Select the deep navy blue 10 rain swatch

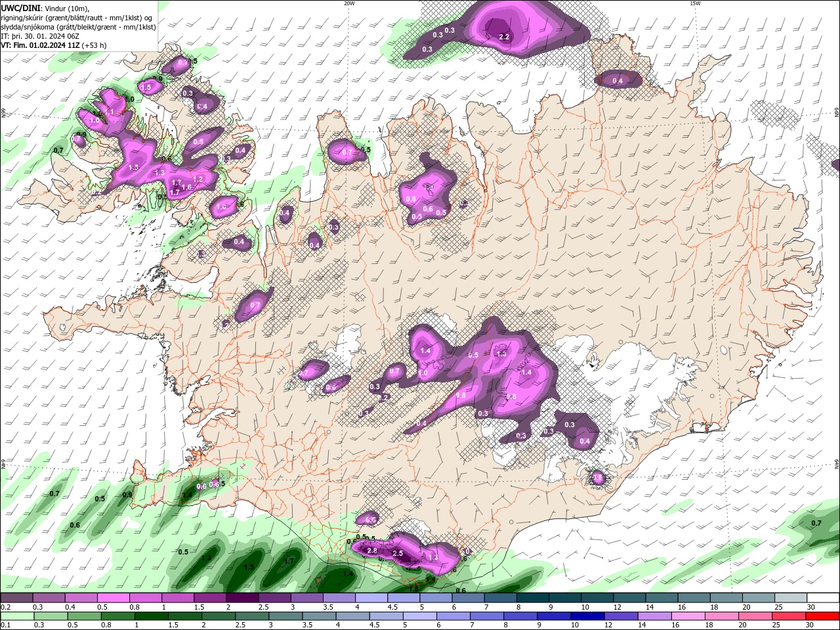pyautogui.click(x=588, y=616)
